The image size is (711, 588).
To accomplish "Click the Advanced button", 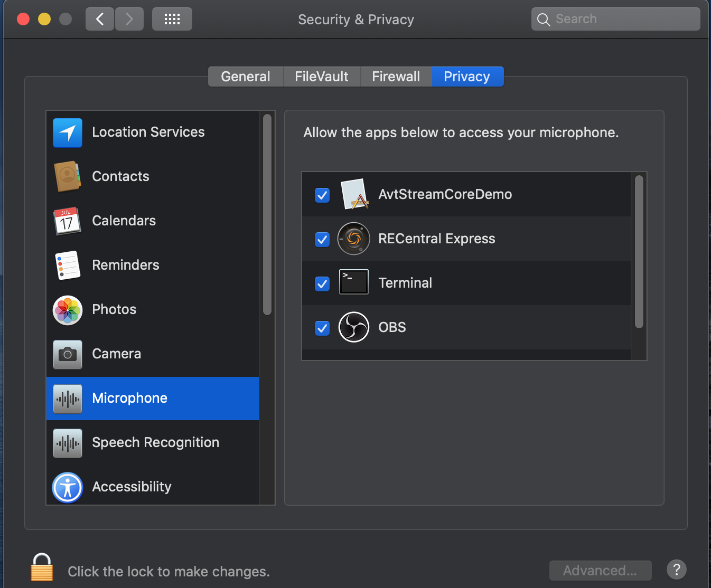I will (x=600, y=570).
